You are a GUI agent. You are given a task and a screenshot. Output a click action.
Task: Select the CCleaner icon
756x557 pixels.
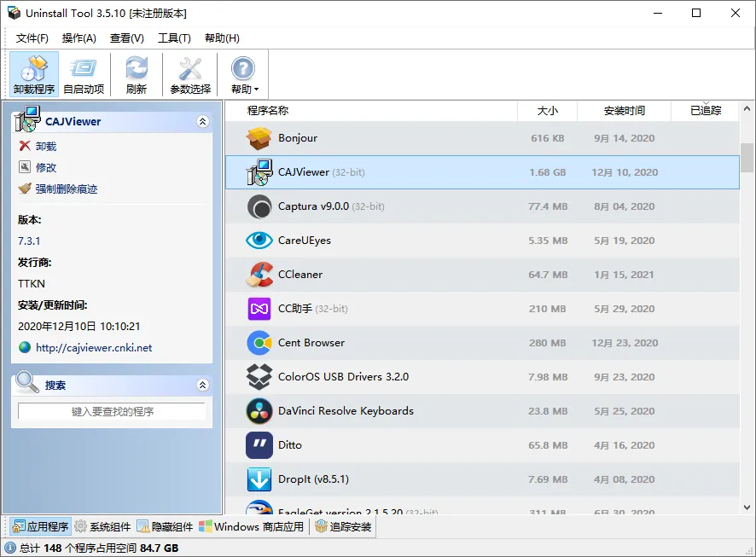pyautogui.click(x=259, y=274)
